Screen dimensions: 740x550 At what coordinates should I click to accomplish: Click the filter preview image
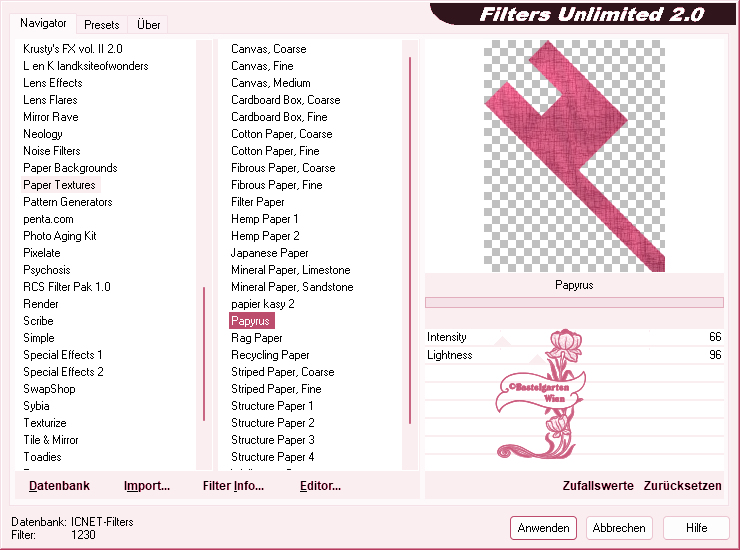tap(574, 156)
